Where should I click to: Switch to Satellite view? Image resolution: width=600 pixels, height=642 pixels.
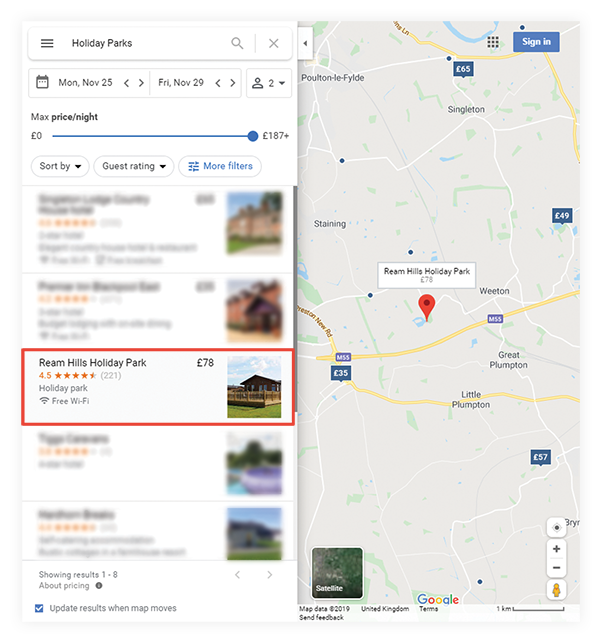click(337, 573)
